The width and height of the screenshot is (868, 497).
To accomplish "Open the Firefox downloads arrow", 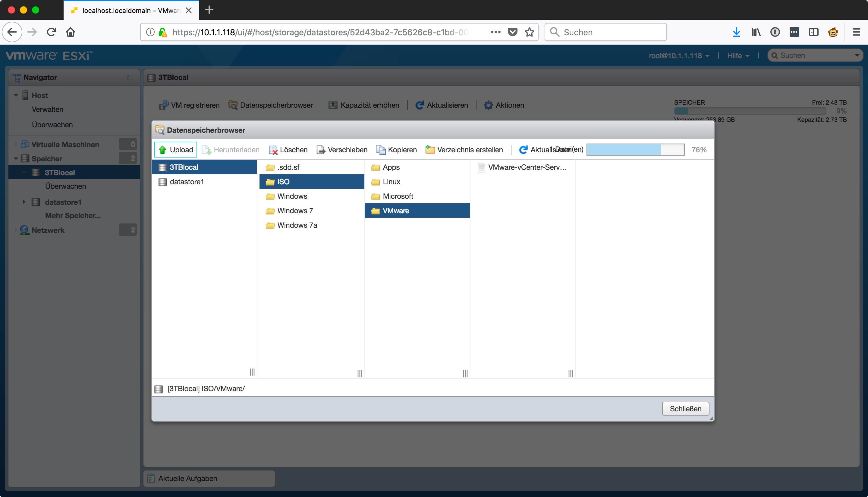I will (x=736, y=32).
